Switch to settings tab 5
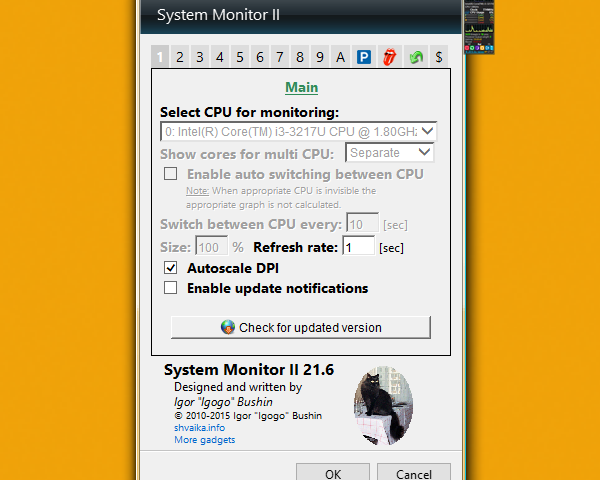Image resolution: width=600 pixels, height=480 pixels. 240,57
